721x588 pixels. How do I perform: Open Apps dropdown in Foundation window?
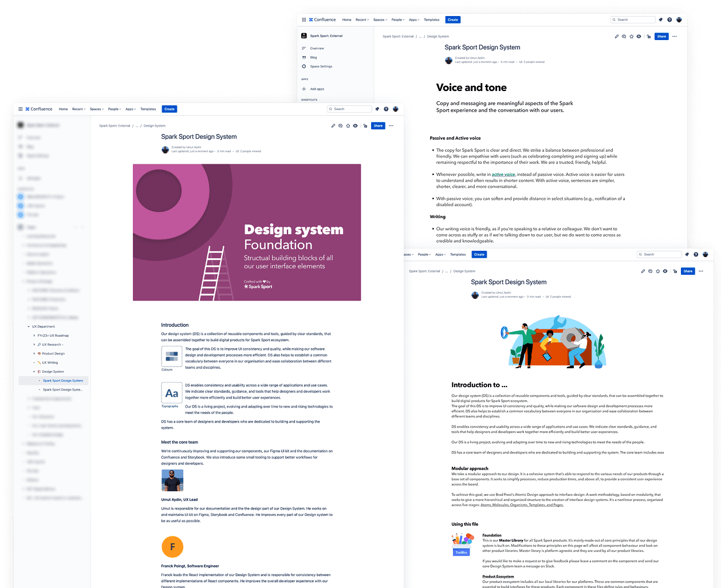click(x=131, y=109)
